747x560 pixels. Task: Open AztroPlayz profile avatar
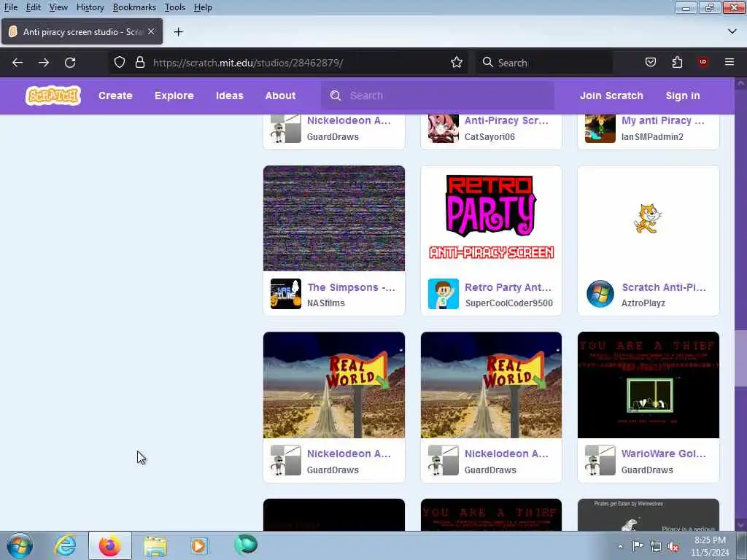click(x=600, y=294)
